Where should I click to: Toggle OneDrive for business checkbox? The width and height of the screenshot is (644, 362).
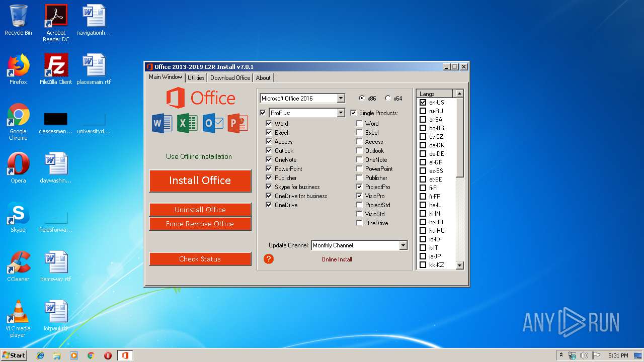click(x=269, y=196)
